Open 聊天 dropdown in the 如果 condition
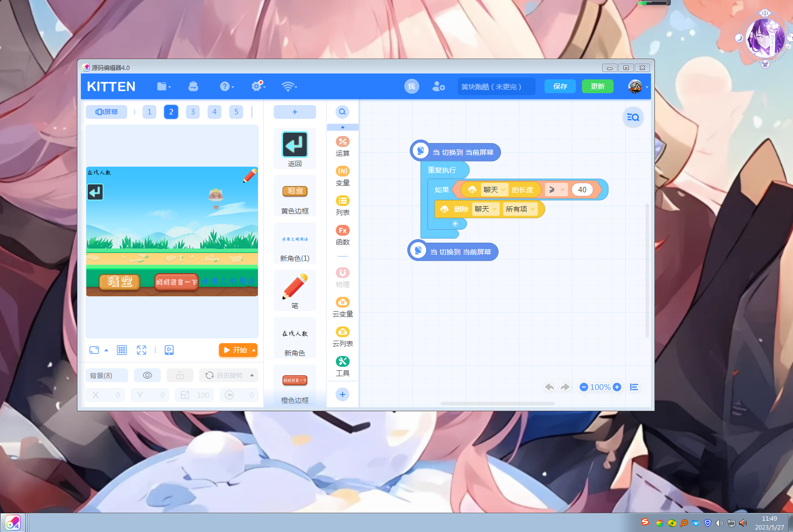 tap(495, 190)
